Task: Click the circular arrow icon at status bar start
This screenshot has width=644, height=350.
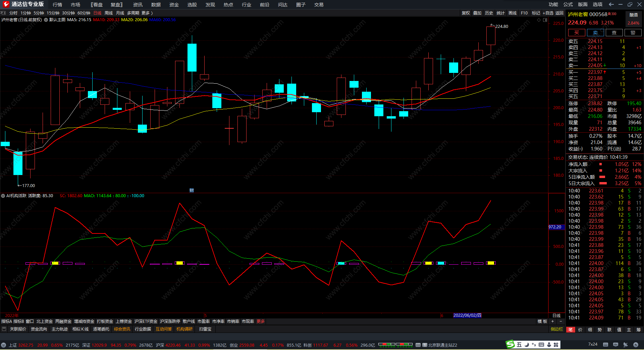Action: (4, 345)
